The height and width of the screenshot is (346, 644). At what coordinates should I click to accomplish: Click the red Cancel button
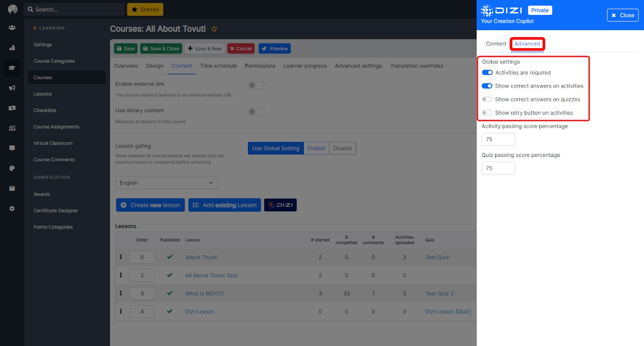point(241,49)
